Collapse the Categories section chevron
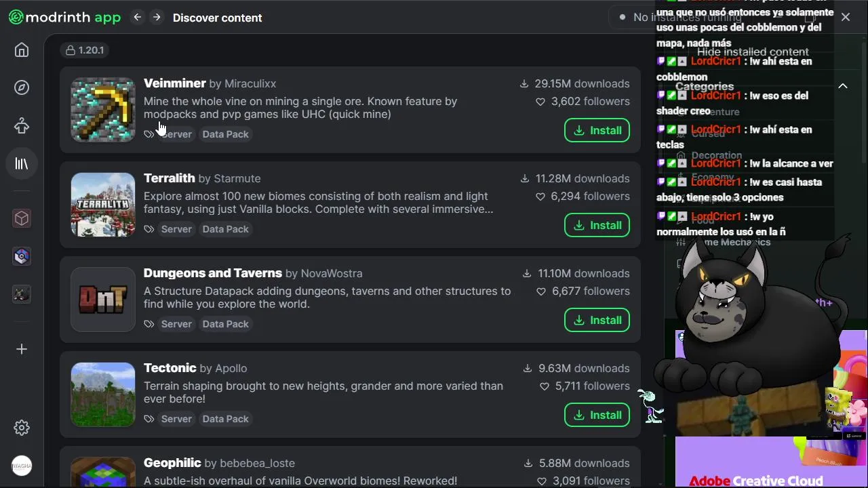The height and width of the screenshot is (488, 868). [x=843, y=86]
